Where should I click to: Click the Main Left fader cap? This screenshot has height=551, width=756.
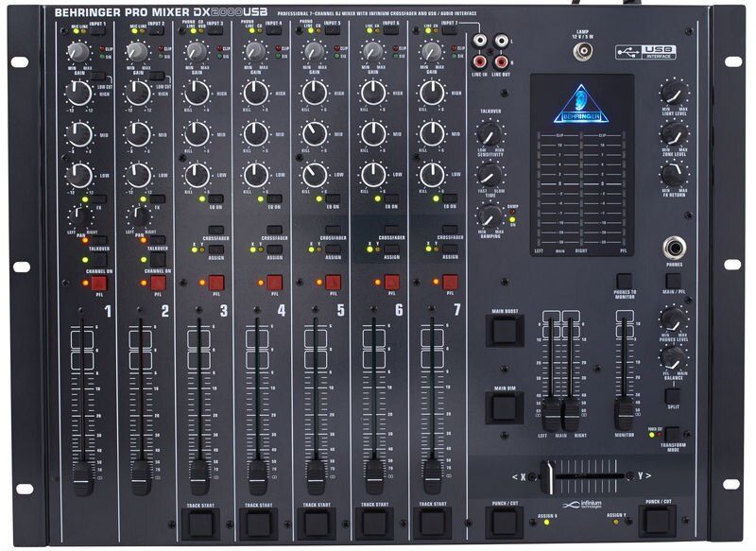coord(551,414)
